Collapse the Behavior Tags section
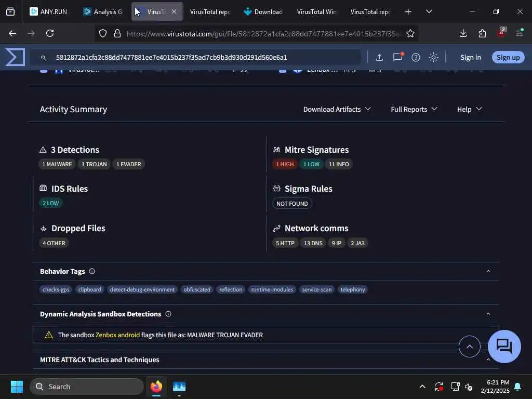 [x=488, y=271]
